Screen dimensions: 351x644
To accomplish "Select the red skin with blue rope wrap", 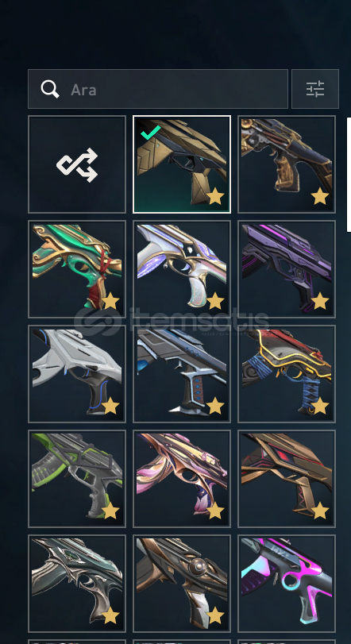I will click(287, 374).
